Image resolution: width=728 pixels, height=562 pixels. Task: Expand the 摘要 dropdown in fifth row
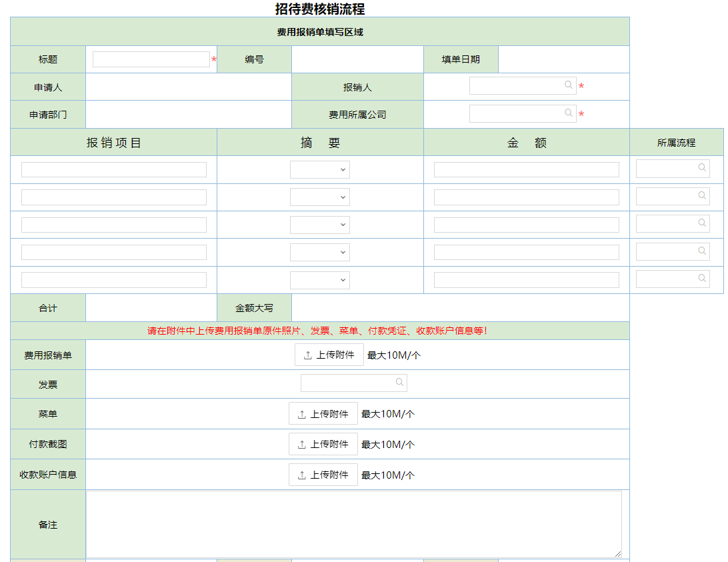tap(320, 280)
